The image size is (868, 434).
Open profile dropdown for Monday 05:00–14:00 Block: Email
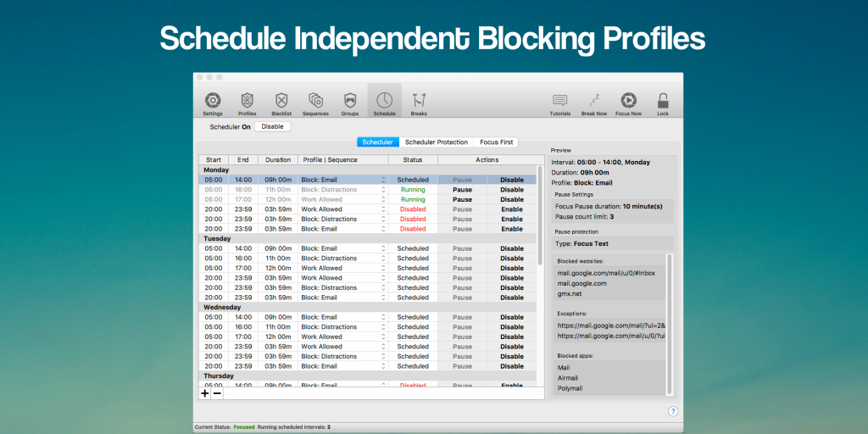383,180
